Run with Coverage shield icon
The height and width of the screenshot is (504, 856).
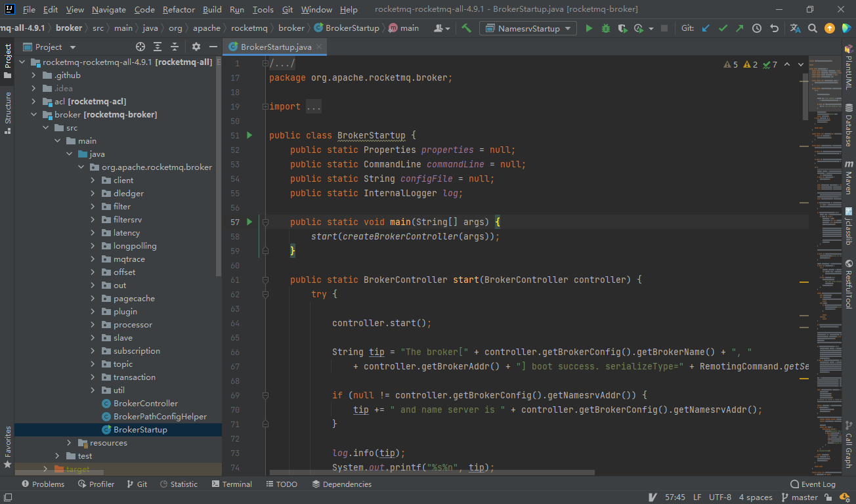coord(622,28)
